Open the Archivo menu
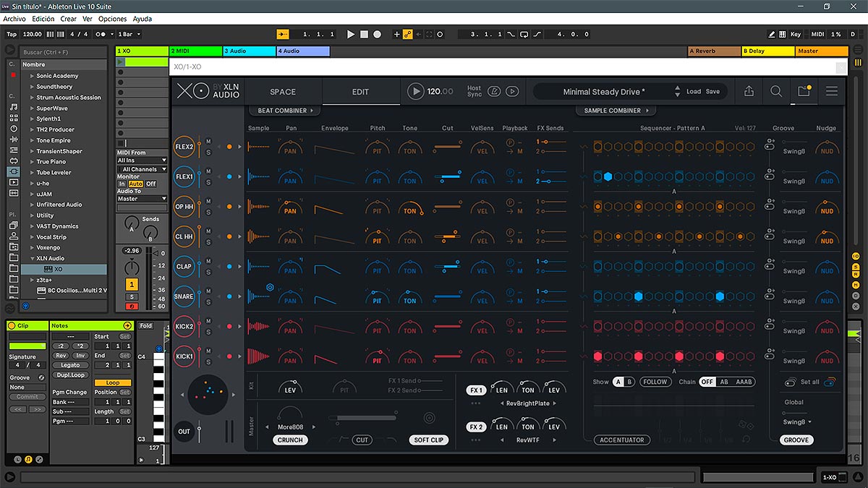 pyautogui.click(x=14, y=19)
